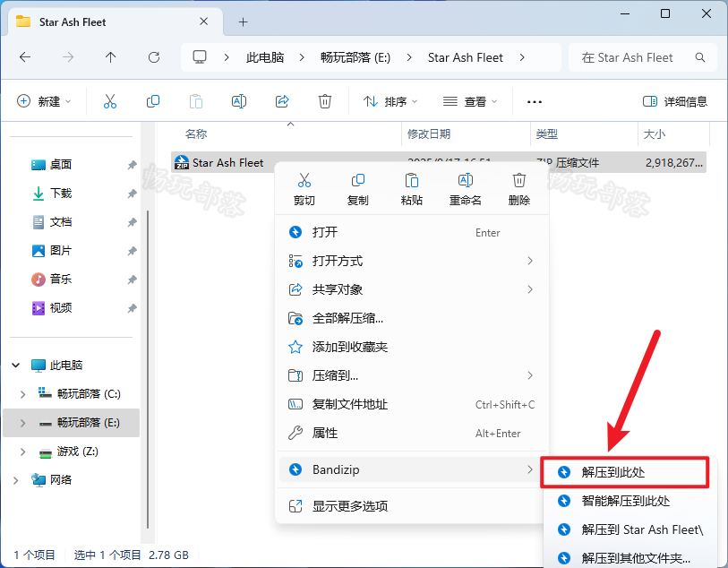Image resolution: width=728 pixels, height=568 pixels.
Task: Open the 排序 sort dropdown
Action: click(x=390, y=101)
